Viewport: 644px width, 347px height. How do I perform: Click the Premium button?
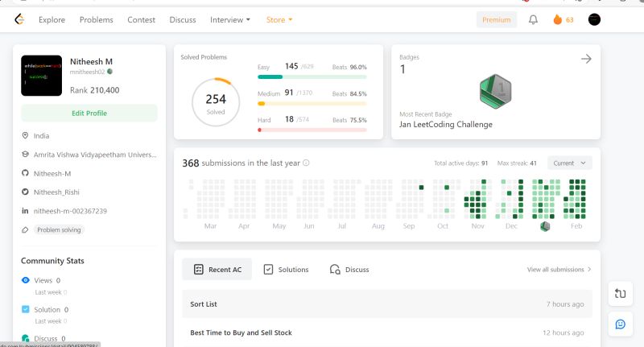497,19
